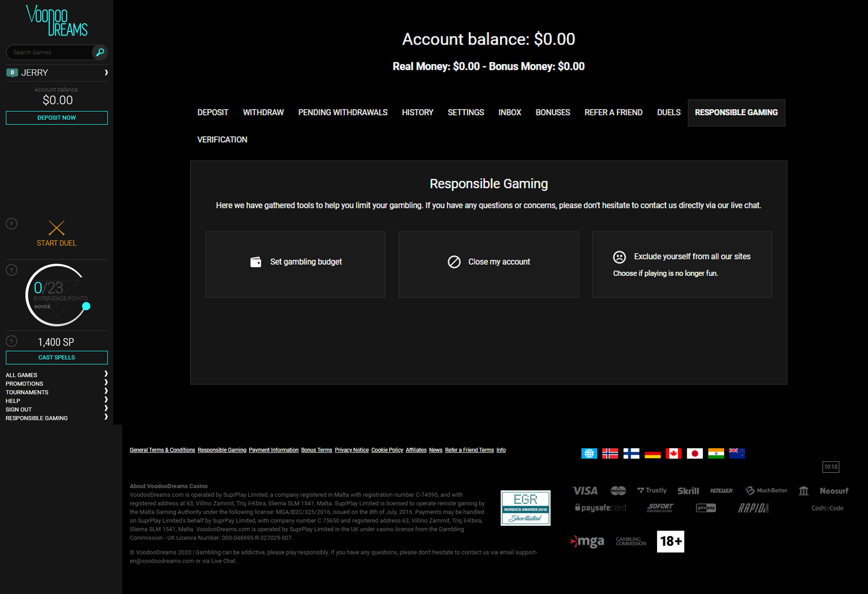The width and height of the screenshot is (868, 594).
Task: Click the 10:10 session clock
Action: pyautogui.click(x=831, y=467)
